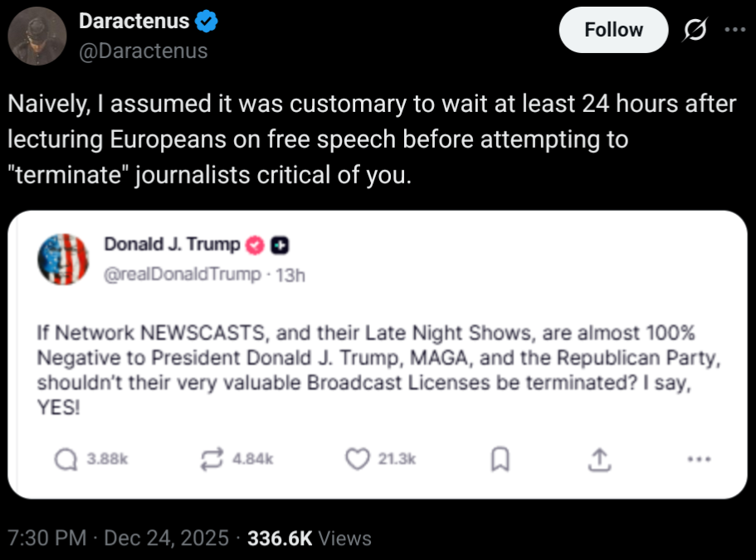Click the reply bubble icon showing 3.88k
756x560 pixels.
[65, 459]
